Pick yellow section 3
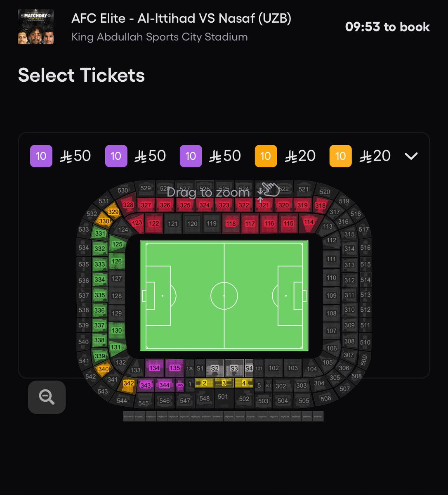 224,383
